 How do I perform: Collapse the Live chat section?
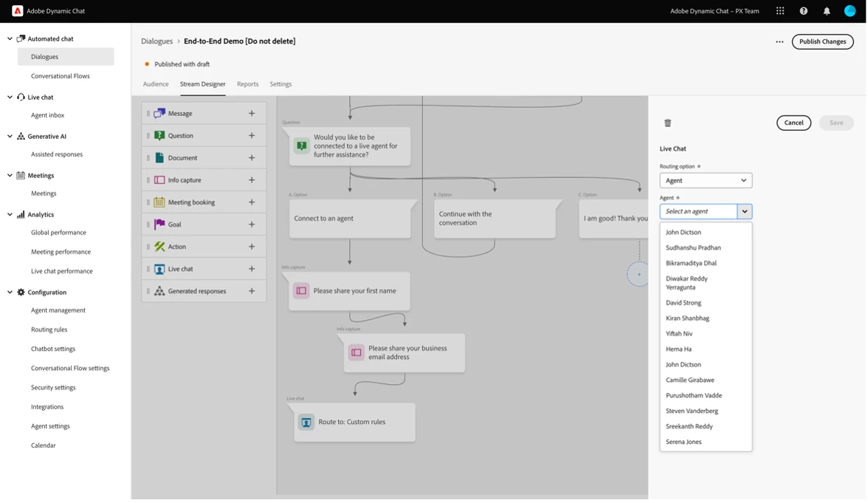click(x=10, y=97)
